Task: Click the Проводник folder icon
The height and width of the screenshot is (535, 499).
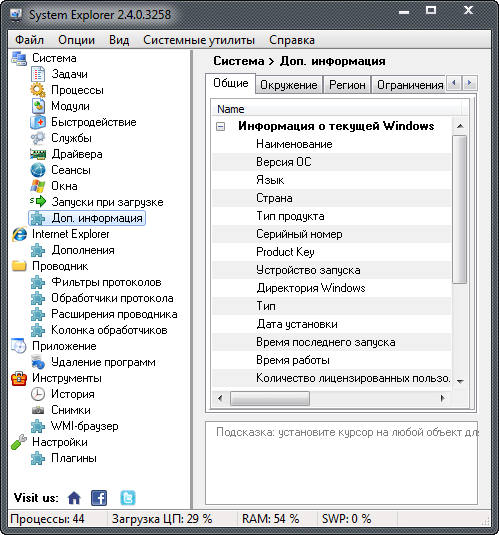Action: 19,266
